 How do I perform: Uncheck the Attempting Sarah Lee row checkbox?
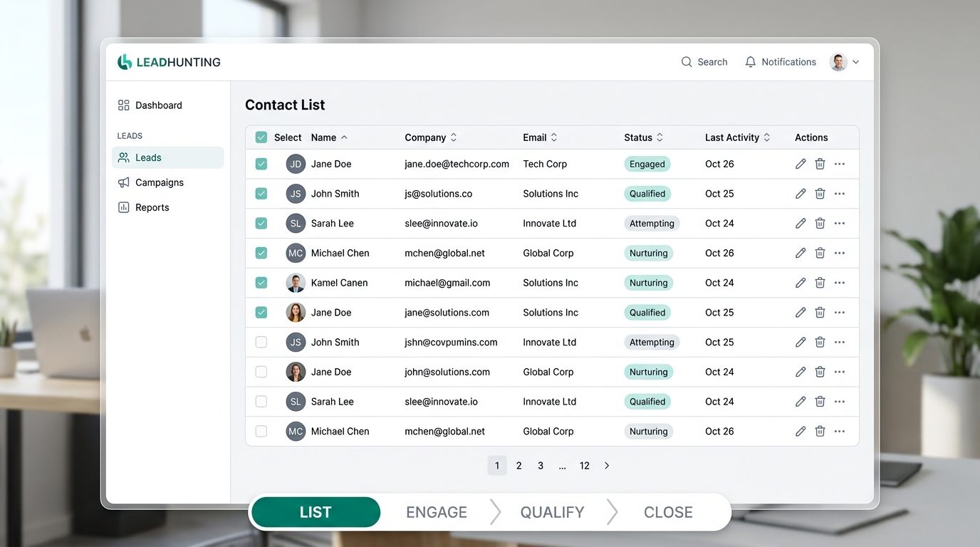coord(261,224)
